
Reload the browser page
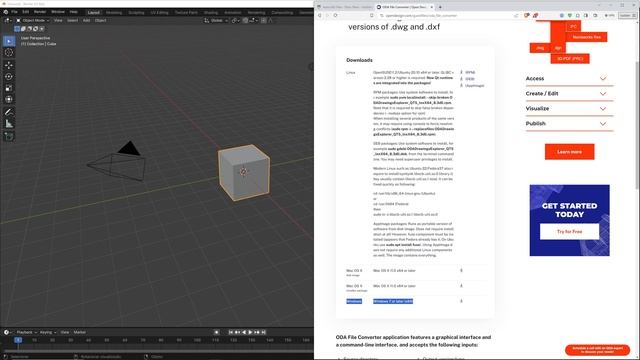336,16
